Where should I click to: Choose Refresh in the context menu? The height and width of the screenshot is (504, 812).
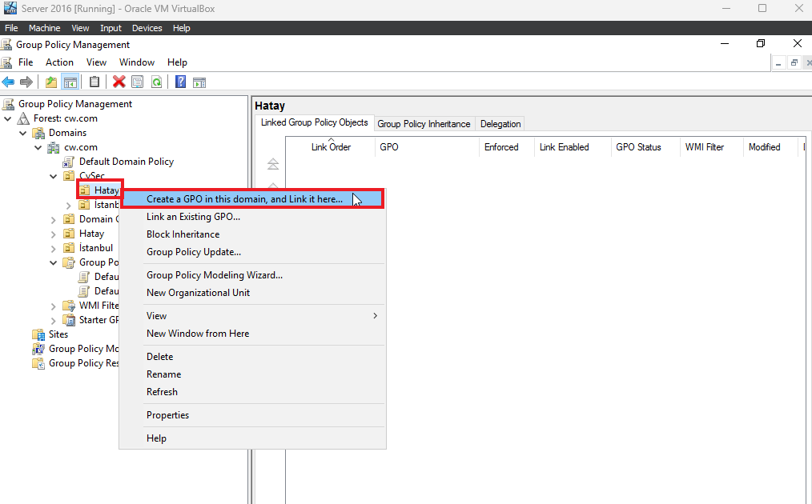pyautogui.click(x=253, y=392)
